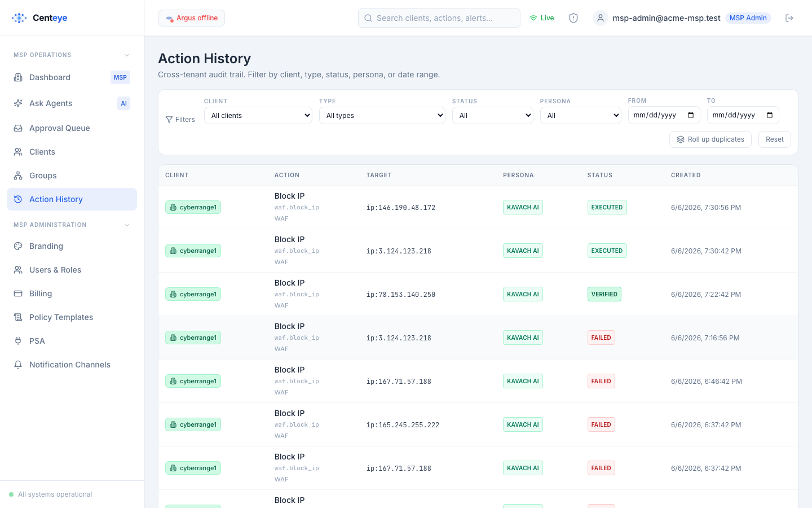Click the Groups hierarchy icon
This screenshot has width=812, height=508.
18,176
